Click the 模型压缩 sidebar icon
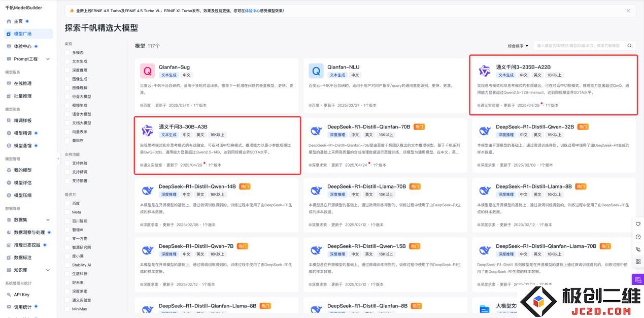 9,195
